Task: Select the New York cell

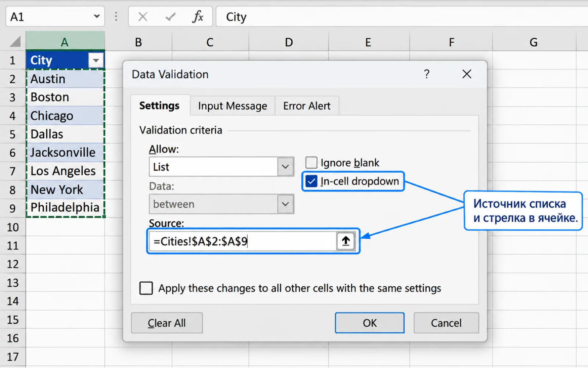Action: point(65,189)
